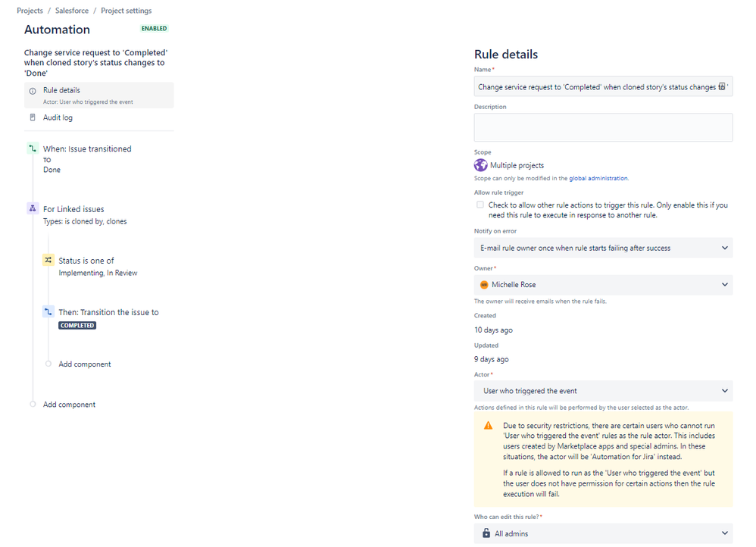Click into the rule Name field
This screenshot has width=756, height=547.
click(603, 86)
